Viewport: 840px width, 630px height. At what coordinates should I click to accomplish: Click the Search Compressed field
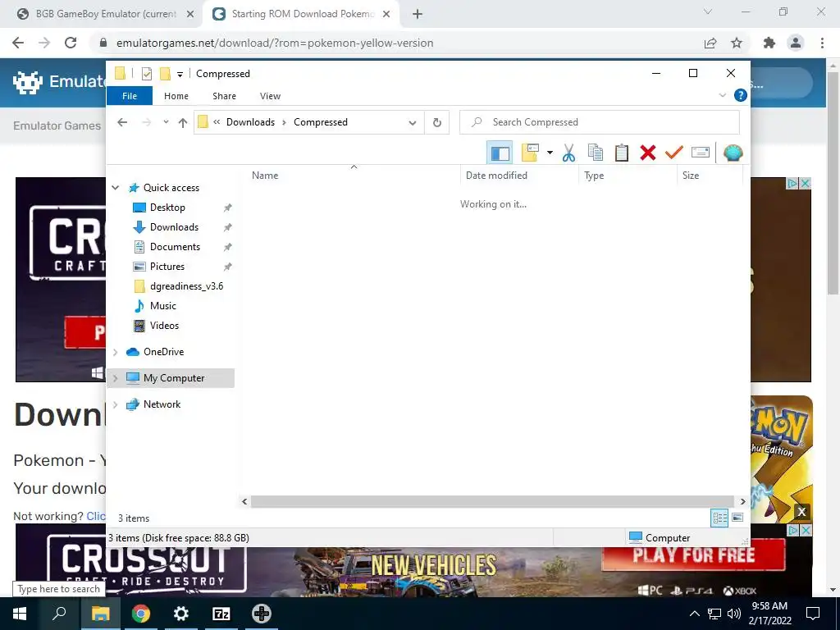(x=600, y=122)
